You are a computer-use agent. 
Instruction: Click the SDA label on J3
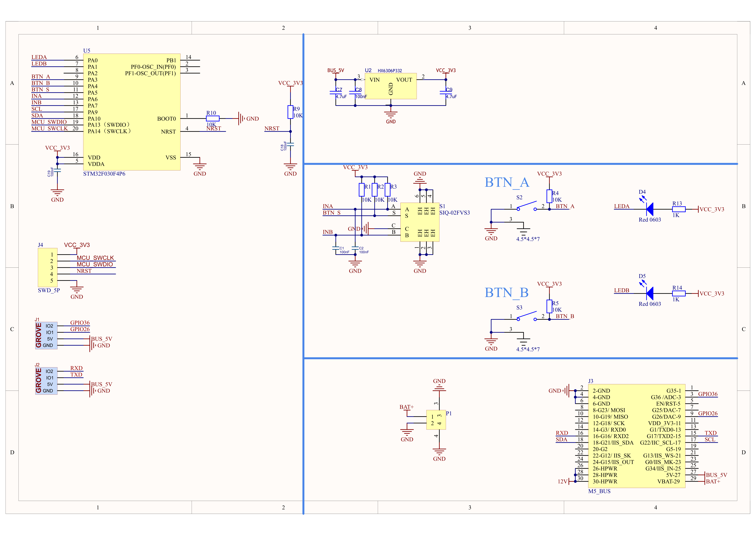(561, 439)
